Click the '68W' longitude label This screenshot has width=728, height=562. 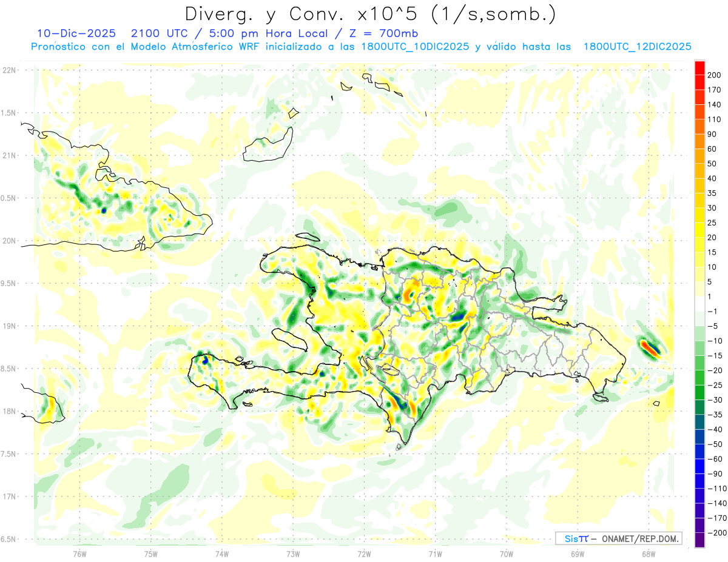649,554
